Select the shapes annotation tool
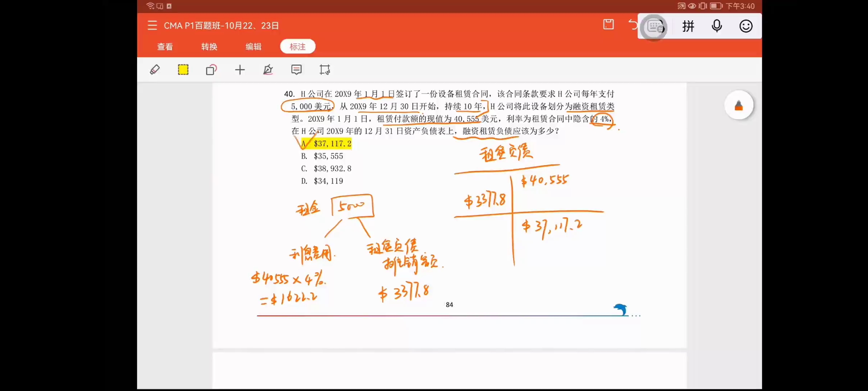This screenshot has width=868, height=391. pyautogui.click(x=211, y=70)
